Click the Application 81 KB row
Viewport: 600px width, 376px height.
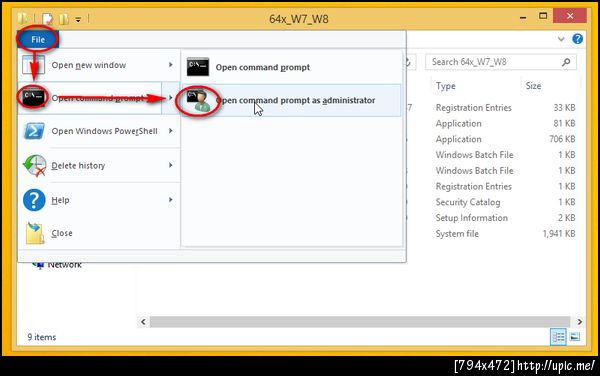[505, 124]
